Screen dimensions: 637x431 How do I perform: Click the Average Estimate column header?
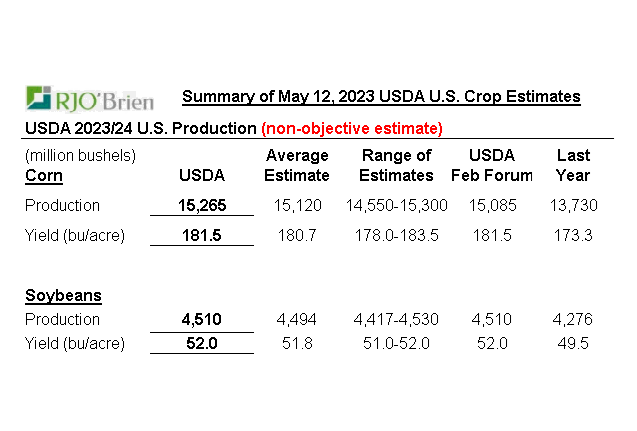click(297, 165)
